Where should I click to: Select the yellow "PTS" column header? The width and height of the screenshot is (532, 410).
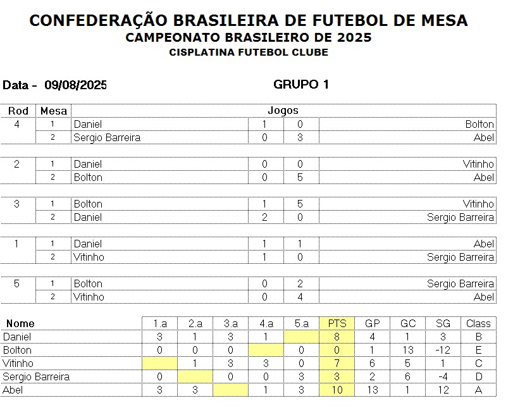337,323
